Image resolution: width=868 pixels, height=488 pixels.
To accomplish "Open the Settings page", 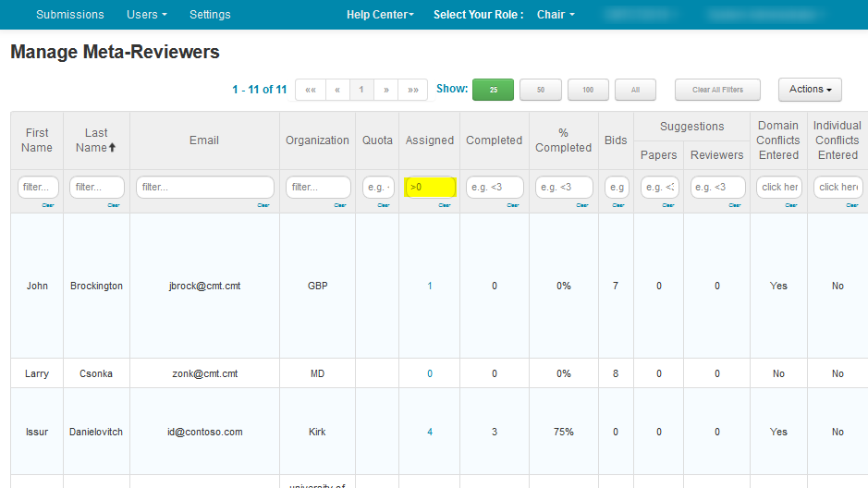I will [x=210, y=15].
